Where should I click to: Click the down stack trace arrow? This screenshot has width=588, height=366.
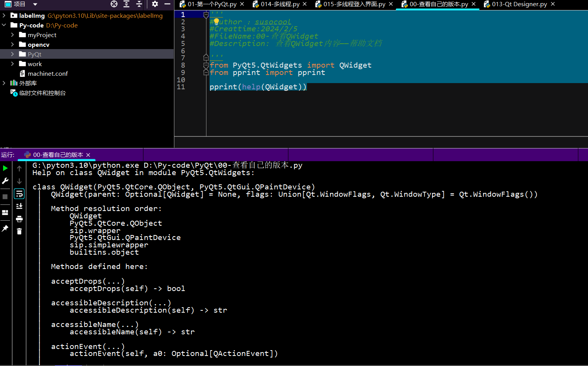coord(19,181)
